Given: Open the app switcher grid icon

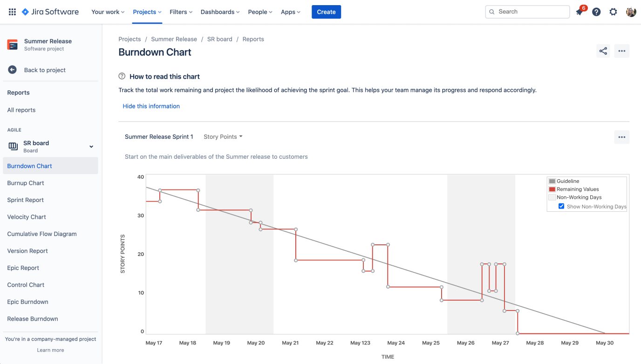Looking at the screenshot, I should [x=13, y=12].
